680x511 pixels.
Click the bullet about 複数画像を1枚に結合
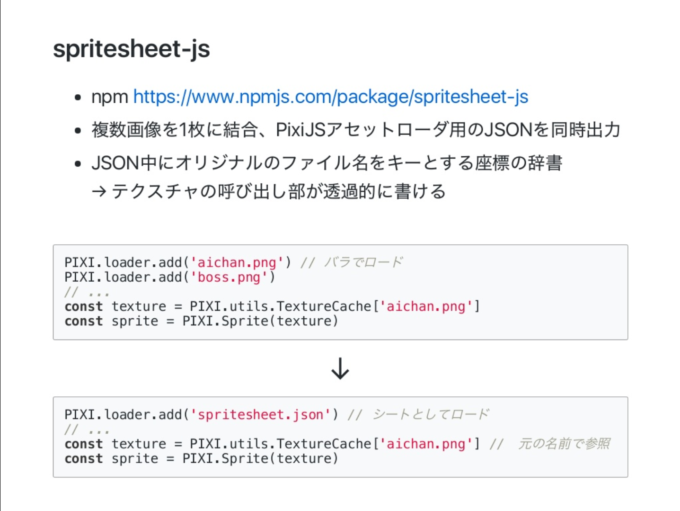tap(356, 130)
